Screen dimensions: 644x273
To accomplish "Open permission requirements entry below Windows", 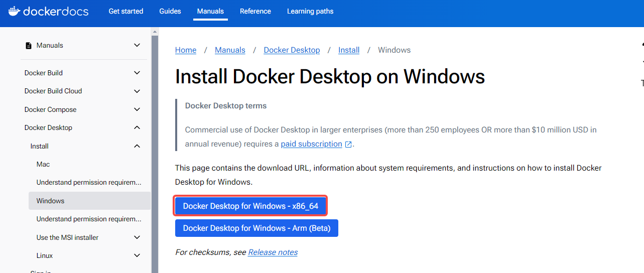I will pos(89,219).
